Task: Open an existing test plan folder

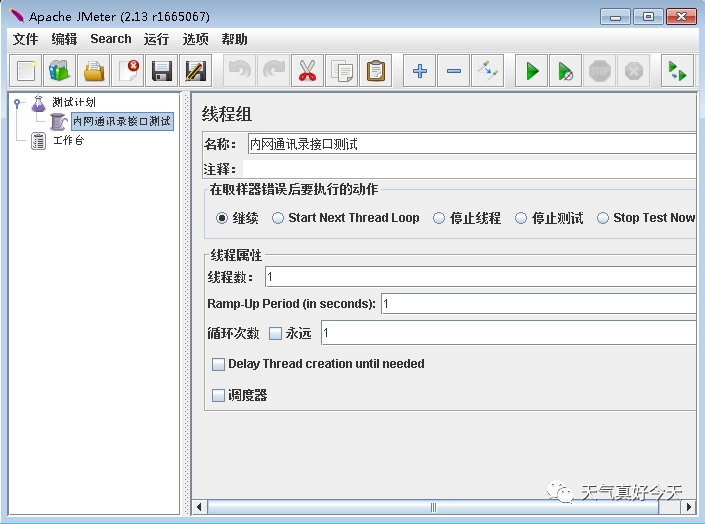Action: coord(94,71)
